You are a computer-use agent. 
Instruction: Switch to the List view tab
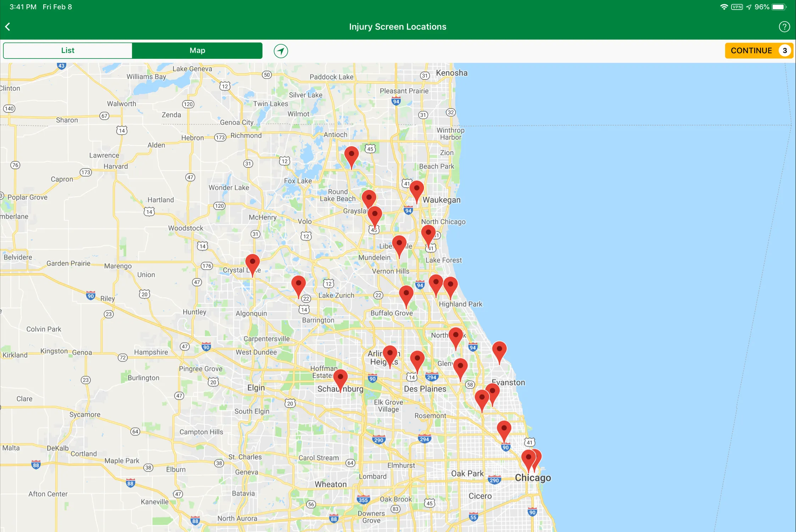tap(67, 50)
